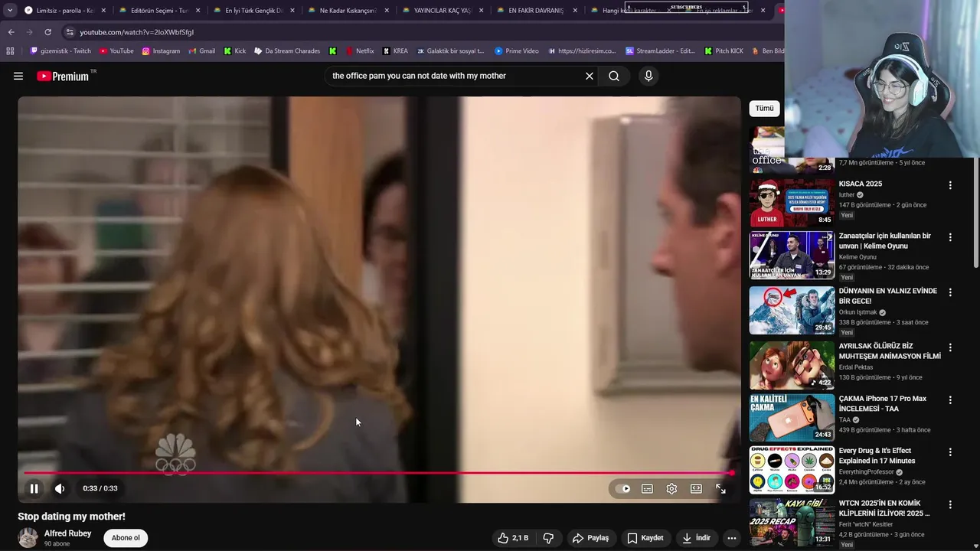980x551 pixels.
Task: Open the YouTube hamburger guide menu
Action: (x=18, y=76)
